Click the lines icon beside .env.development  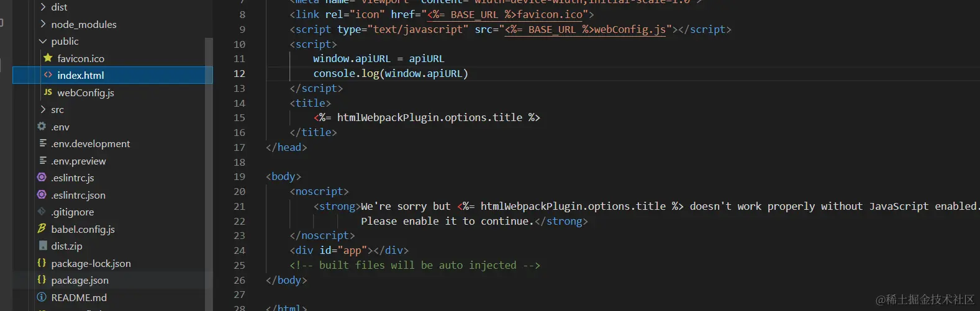pyautogui.click(x=43, y=143)
